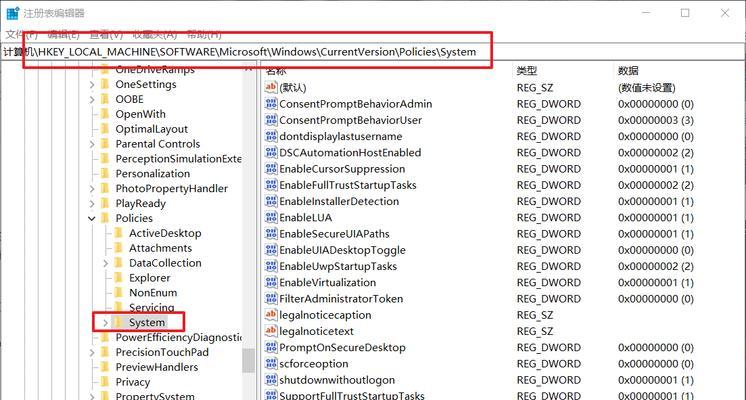Click the legalnoticetext ab icon

tap(271, 331)
